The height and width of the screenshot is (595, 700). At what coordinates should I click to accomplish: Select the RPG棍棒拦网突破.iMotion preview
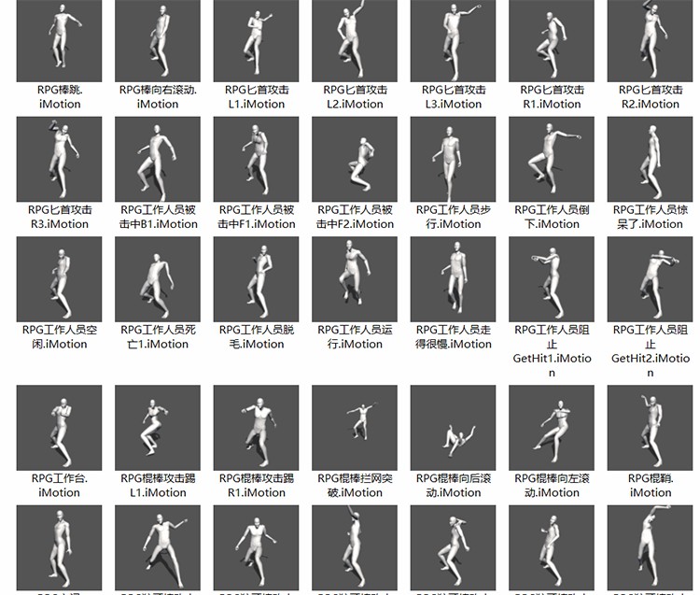(355, 429)
